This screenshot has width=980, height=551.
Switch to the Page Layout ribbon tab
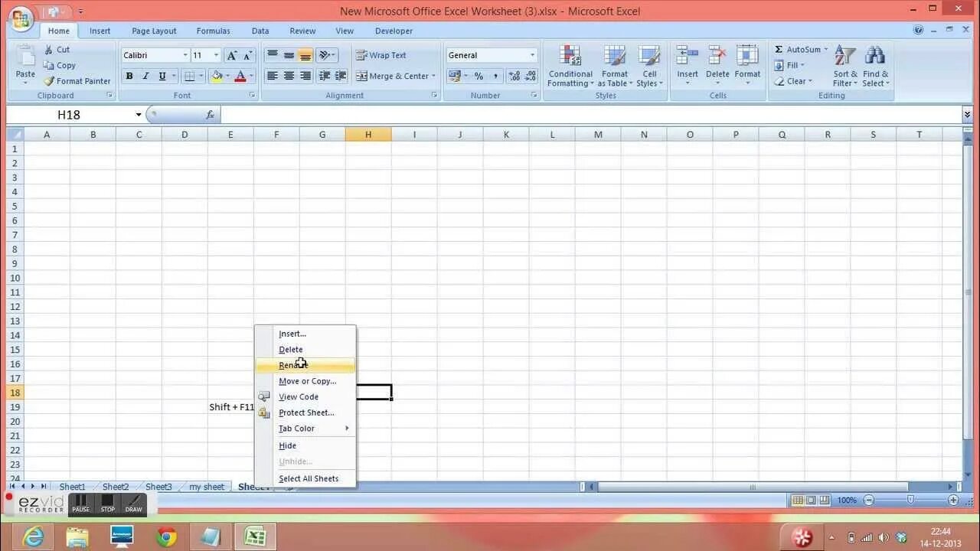[x=154, y=31]
